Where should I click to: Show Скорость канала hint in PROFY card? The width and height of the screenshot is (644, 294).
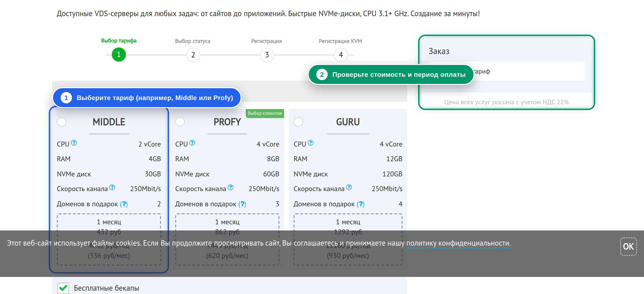pos(231,187)
